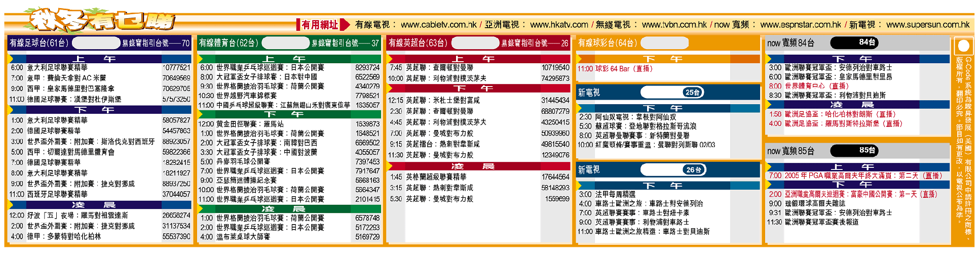Select 8:00 英超聯曼聯賽事：紐特蘭對曼聯 row
The image size is (980, 261).
668,136
